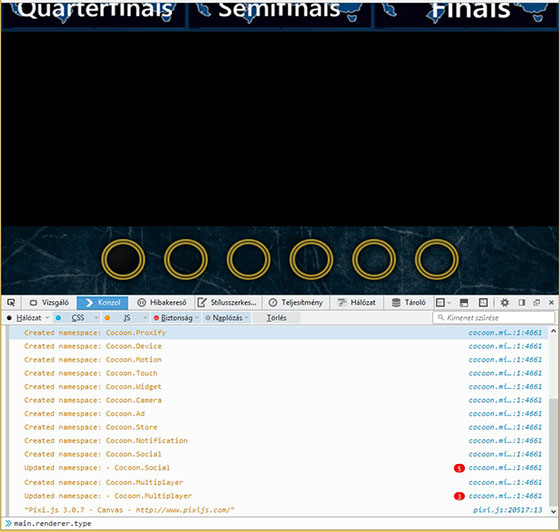The height and width of the screenshot is (532, 560).
Task: Click the responsive design mode icon
Action: click(483, 302)
